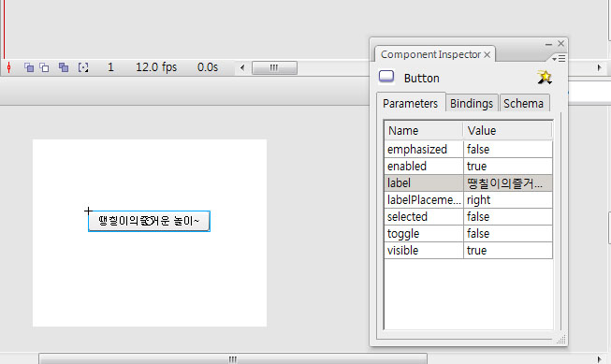Close the Component Inspector tab
The width and height of the screenshot is (611, 364).
(x=487, y=54)
